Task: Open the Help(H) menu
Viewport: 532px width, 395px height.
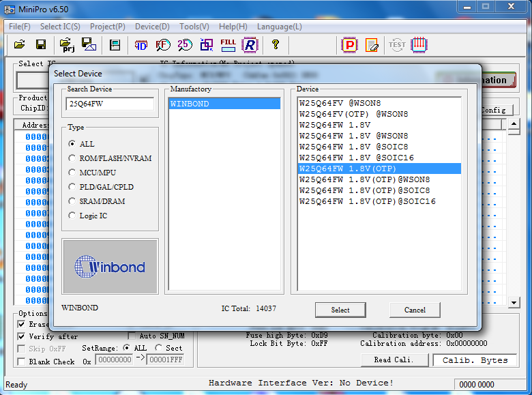Action: tap(233, 27)
